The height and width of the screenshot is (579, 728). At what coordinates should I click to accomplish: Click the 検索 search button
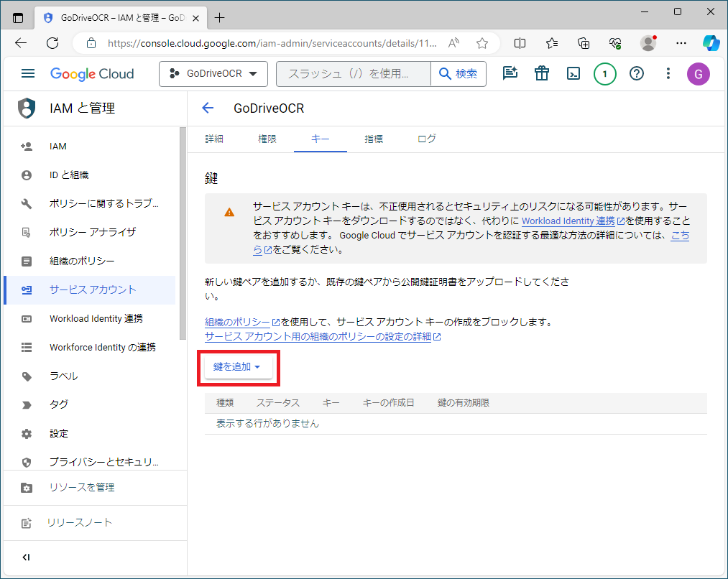pos(459,74)
